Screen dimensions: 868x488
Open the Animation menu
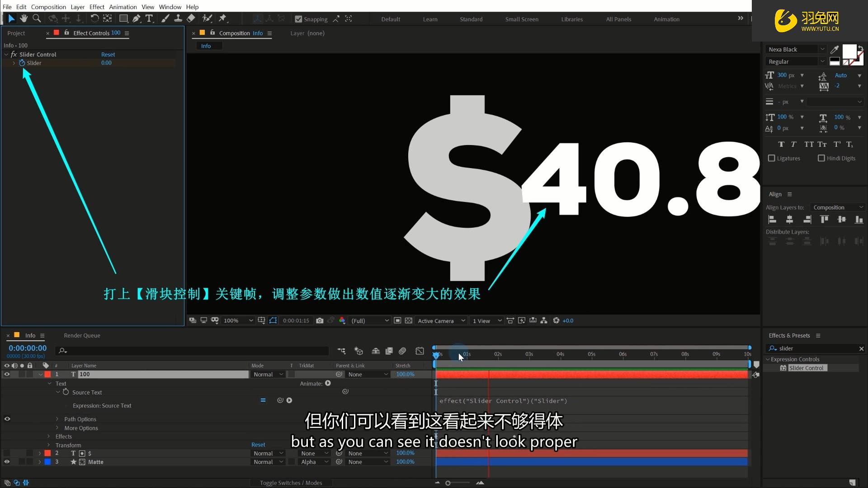pyautogui.click(x=123, y=7)
